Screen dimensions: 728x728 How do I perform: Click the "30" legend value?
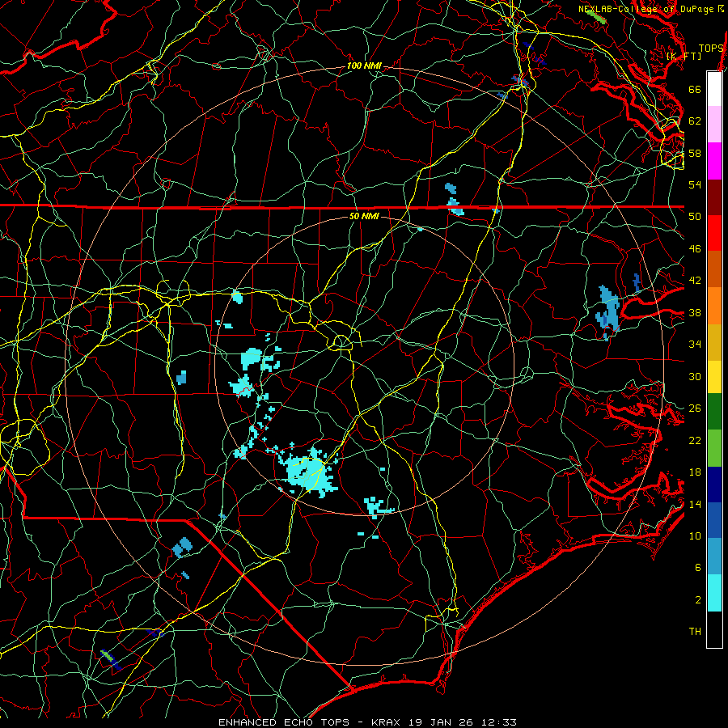point(695,376)
